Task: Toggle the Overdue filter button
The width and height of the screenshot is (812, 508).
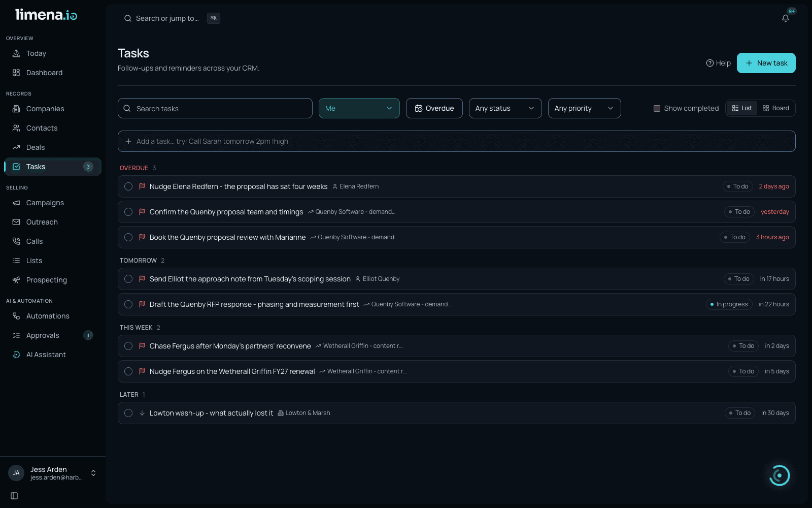Action: coord(434,108)
